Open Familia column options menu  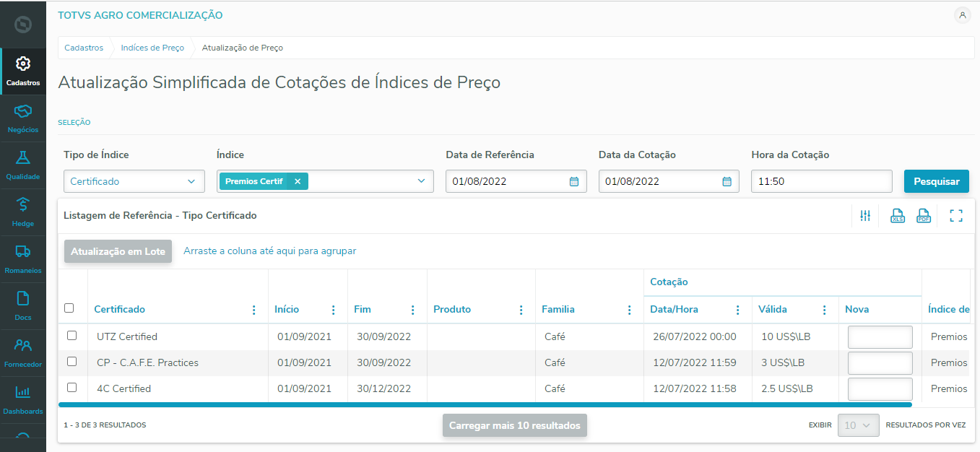[629, 310]
